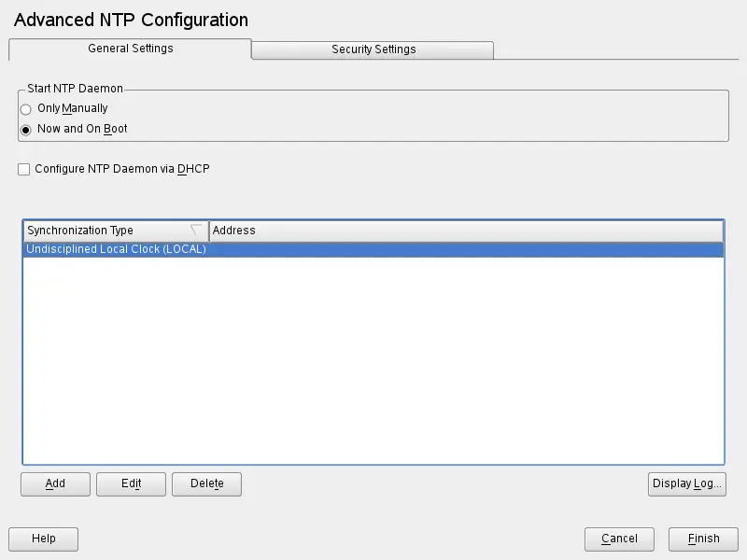Image resolution: width=747 pixels, height=560 pixels.
Task: Select the Now and On Boot radio button
Action: [26, 130]
